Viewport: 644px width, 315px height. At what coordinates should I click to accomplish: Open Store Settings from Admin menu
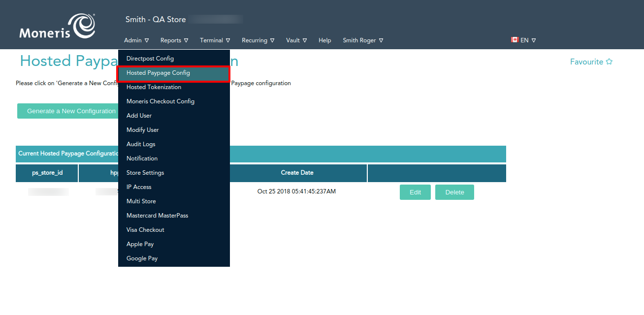pos(145,173)
